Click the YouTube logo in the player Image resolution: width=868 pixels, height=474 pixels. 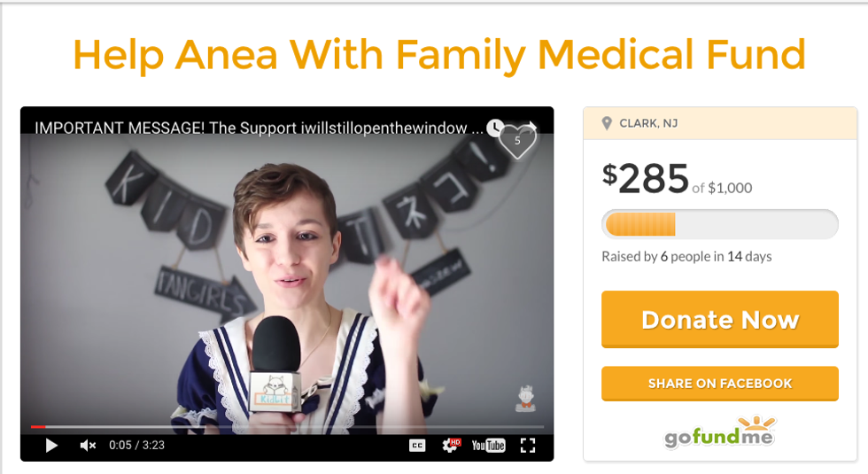(x=488, y=445)
